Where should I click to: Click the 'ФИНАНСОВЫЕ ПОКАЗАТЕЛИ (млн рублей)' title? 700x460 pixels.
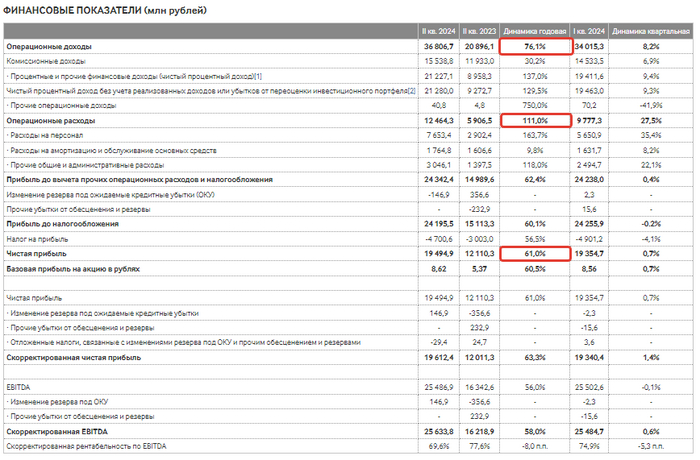point(101,11)
